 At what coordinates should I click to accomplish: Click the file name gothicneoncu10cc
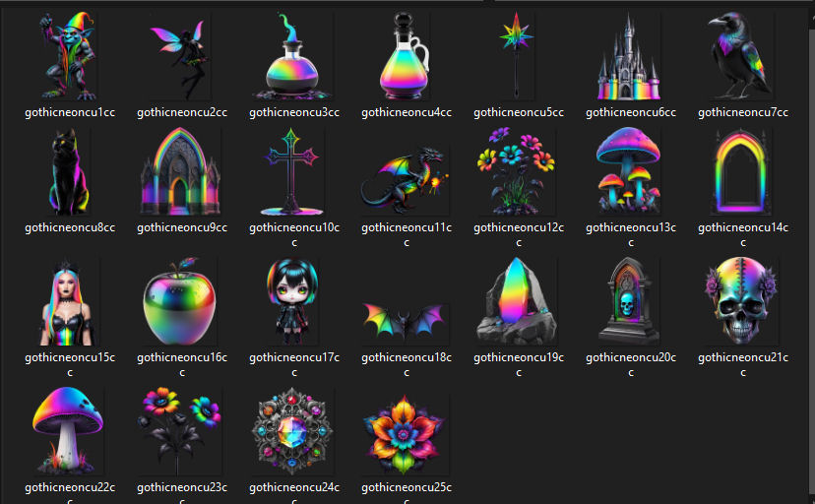tap(294, 234)
